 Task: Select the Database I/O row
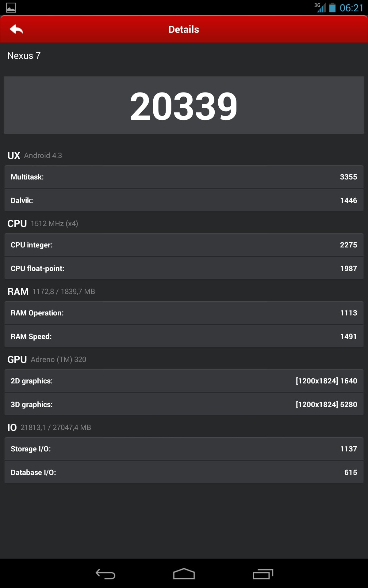184,472
